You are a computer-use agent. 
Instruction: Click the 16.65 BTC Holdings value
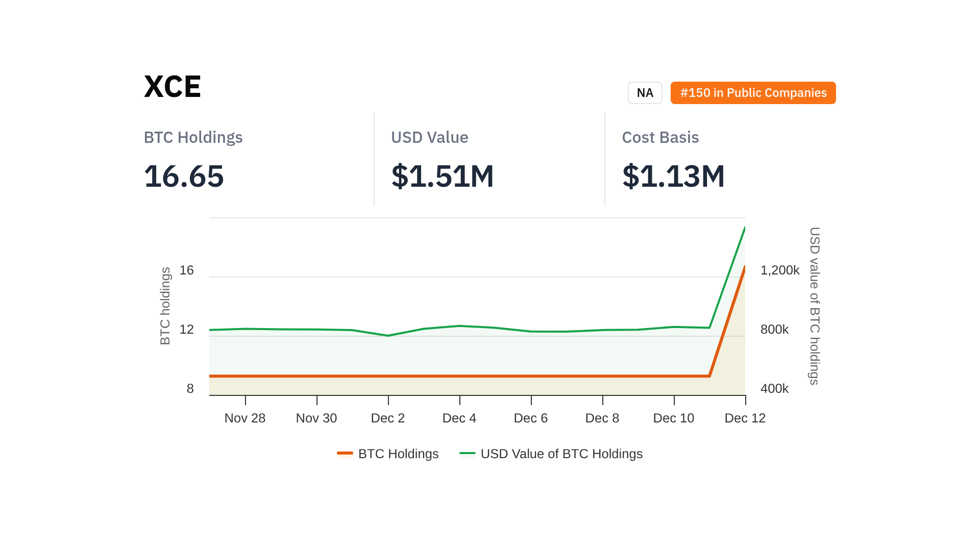coord(184,176)
